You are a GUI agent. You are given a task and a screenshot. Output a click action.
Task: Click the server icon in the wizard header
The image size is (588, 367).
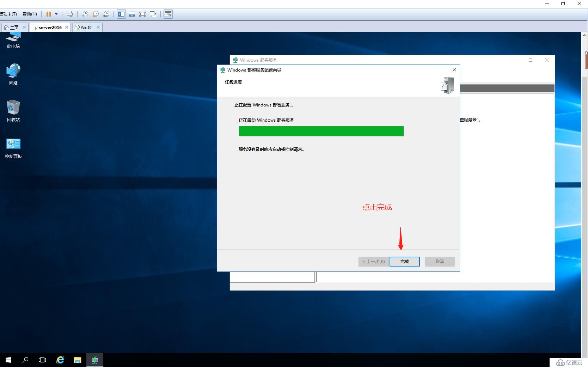[x=448, y=85]
